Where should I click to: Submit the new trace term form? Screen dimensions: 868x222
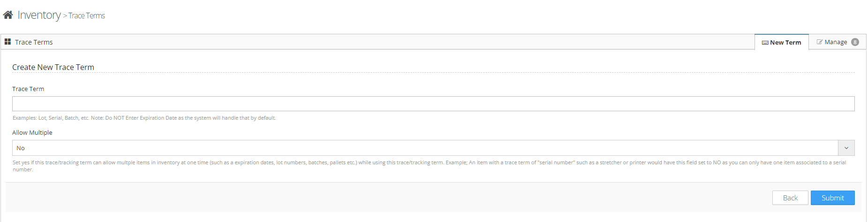[832, 198]
